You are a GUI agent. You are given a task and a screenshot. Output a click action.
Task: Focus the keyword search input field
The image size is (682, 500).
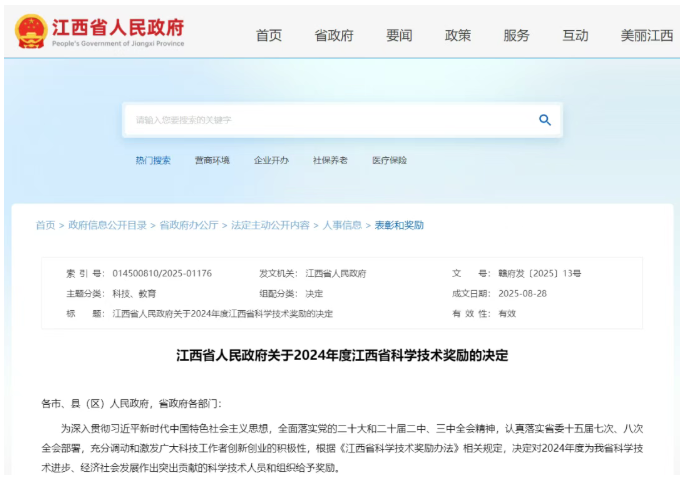tap(330, 120)
